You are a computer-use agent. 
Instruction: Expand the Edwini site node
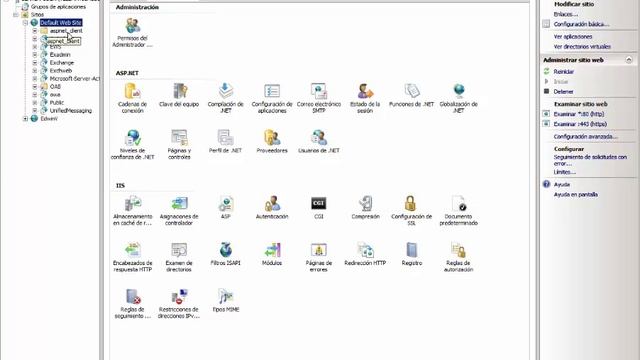tap(25, 119)
